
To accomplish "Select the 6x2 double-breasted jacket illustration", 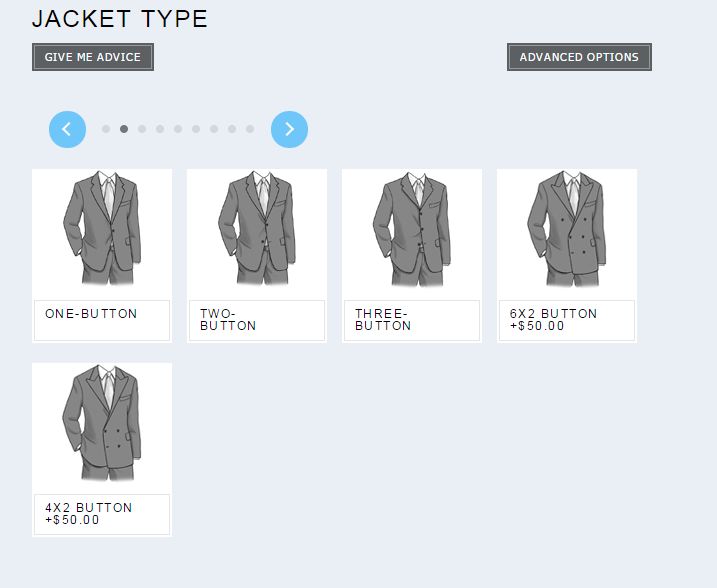I will pos(567,229).
